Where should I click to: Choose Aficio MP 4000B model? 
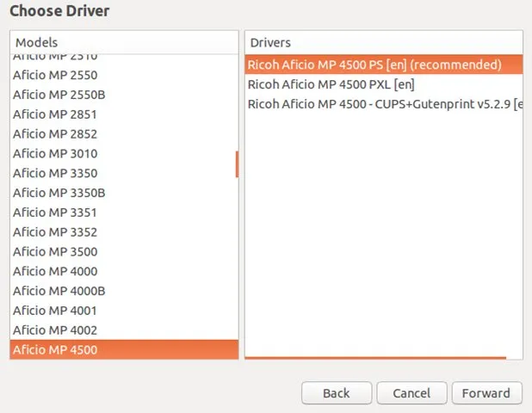click(59, 291)
